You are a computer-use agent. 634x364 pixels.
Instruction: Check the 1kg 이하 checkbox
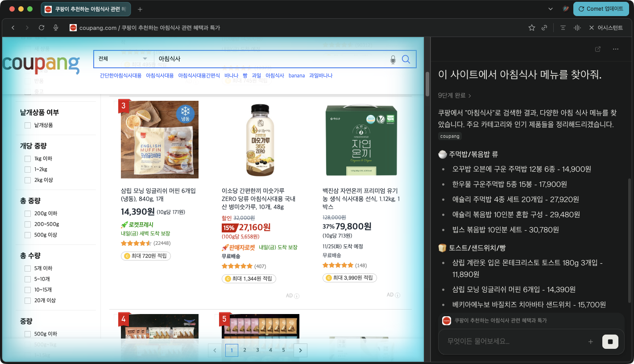(x=28, y=159)
